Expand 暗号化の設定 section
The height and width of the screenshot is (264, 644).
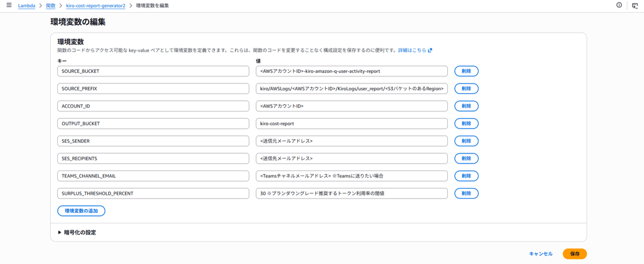pos(77,233)
